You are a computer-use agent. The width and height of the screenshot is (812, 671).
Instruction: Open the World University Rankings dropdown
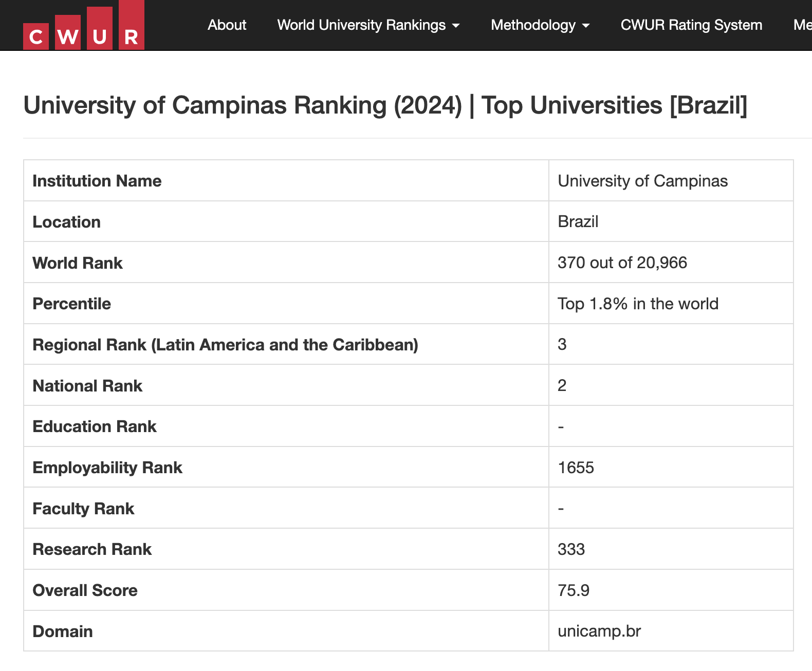[x=368, y=25]
